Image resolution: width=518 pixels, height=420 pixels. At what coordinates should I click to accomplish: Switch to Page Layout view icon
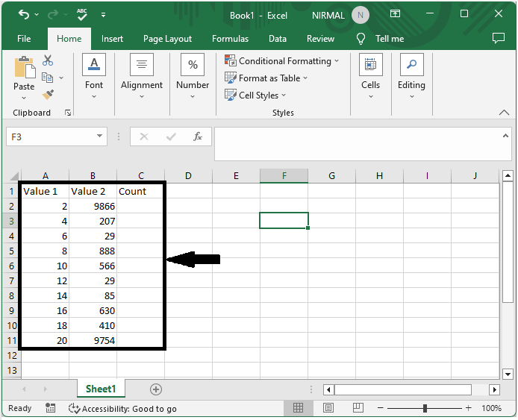[x=328, y=408]
